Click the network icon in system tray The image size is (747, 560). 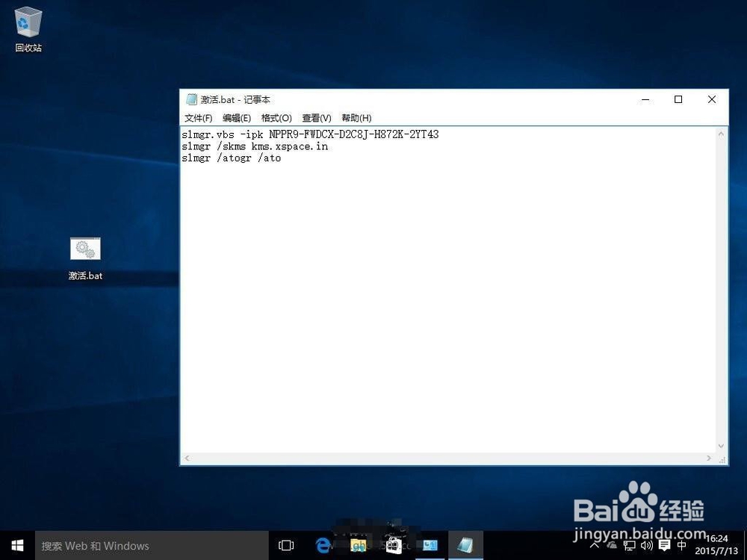click(x=630, y=545)
